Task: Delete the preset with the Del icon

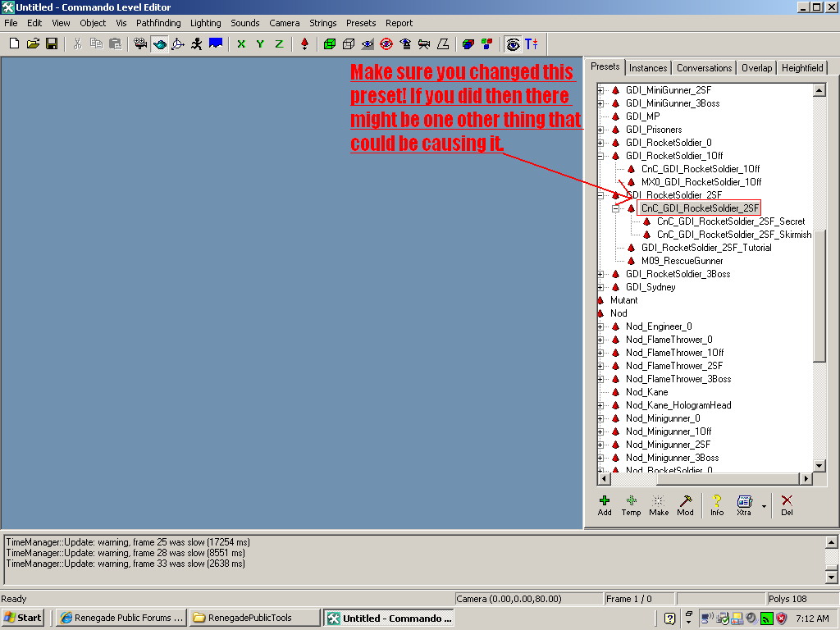Action: pyautogui.click(x=787, y=504)
